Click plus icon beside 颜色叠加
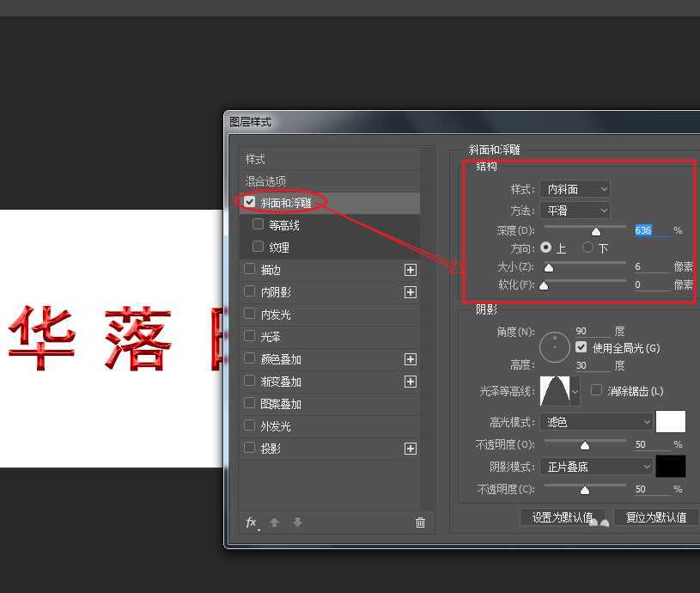This screenshot has width=700, height=593. point(411,359)
